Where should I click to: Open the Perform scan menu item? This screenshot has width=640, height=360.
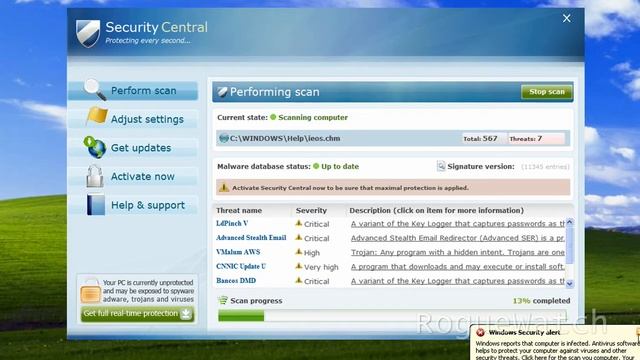click(133, 91)
